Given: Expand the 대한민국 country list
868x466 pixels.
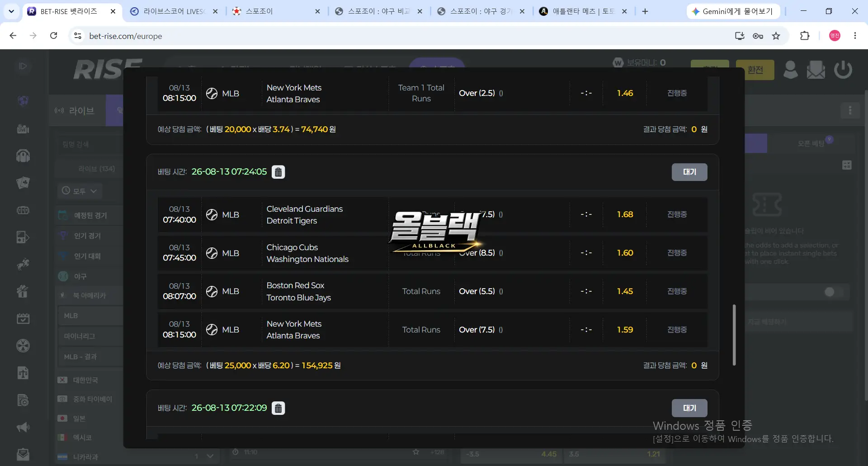Looking at the screenshot, I should click(90, 380).
